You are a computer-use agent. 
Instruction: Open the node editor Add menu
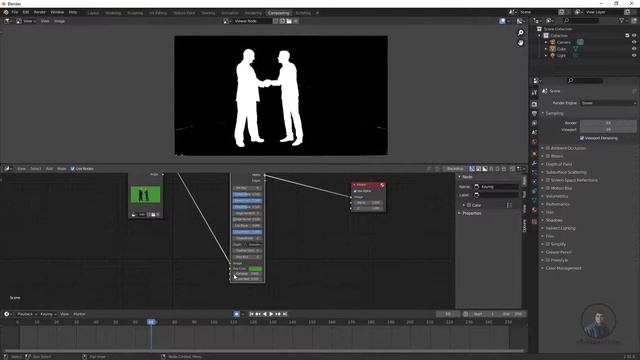click(49, 169)
